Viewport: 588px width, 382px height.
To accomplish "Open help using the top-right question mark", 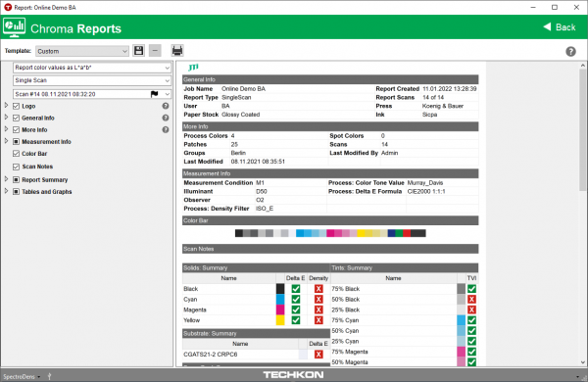I will click(x=570, y=51).
